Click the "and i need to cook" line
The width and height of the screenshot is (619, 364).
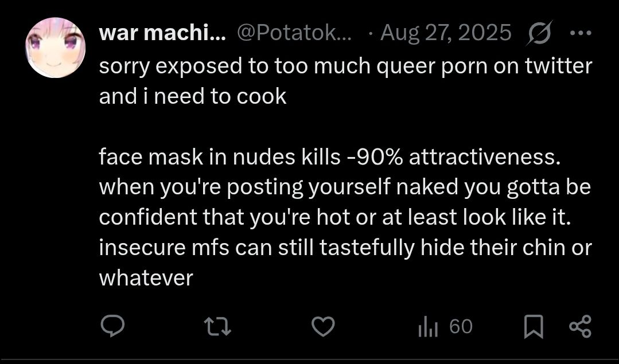pos(193,96)
